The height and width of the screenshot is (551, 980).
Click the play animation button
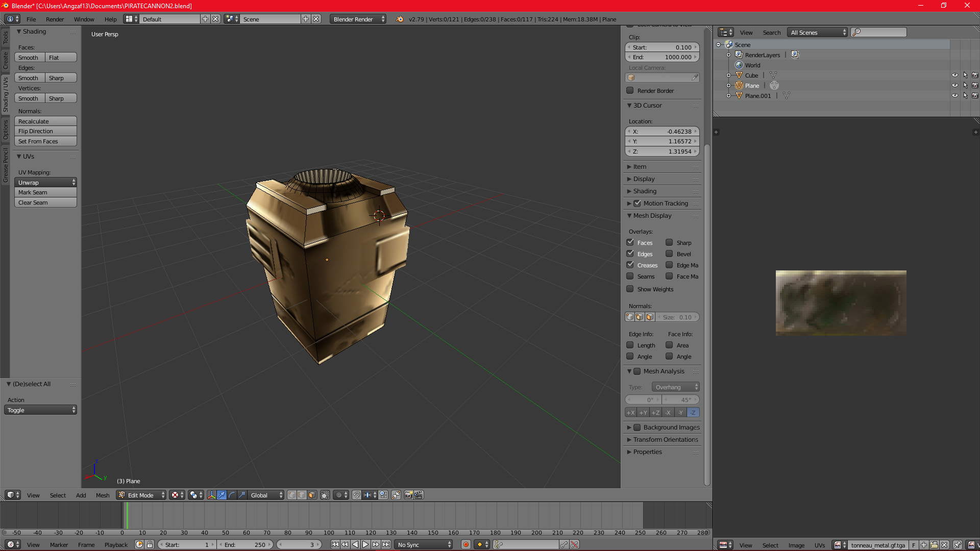pos(365,544)
